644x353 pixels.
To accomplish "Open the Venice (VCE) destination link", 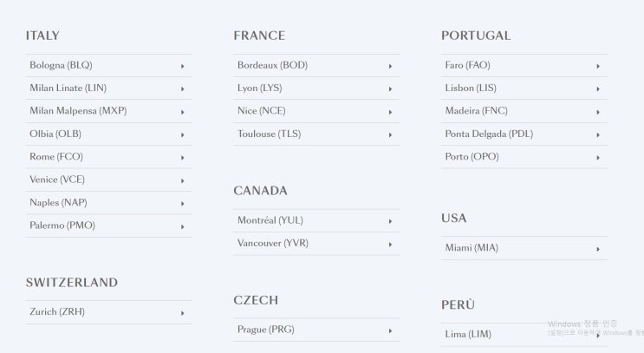I will click(x=57, y=180).
